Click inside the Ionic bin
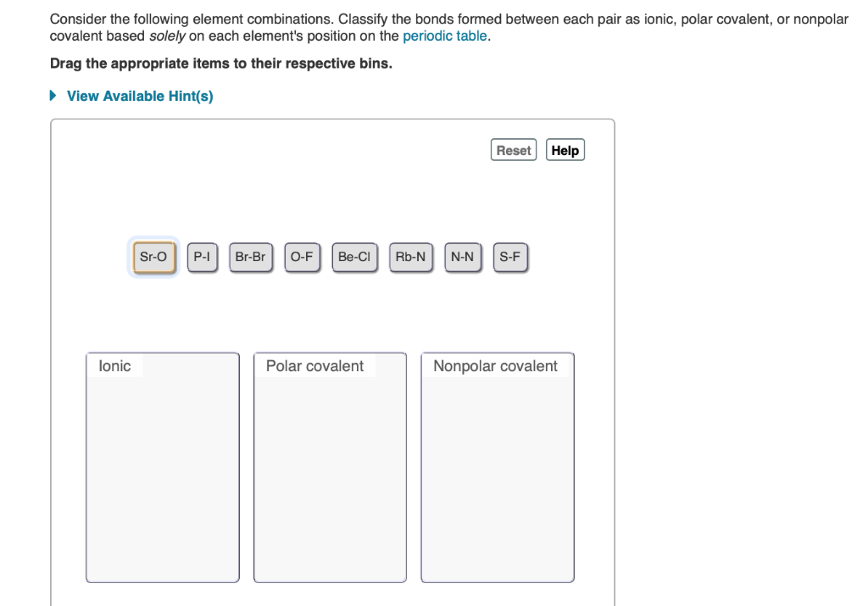 click(162, 475)
